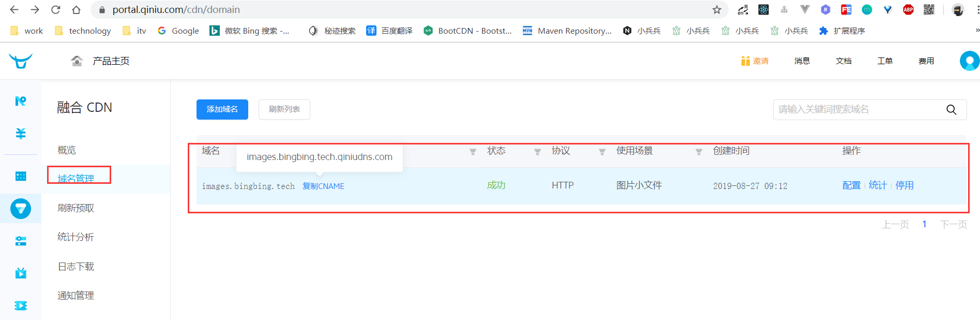Image resolution: width=980 pixels, height=320 pixels.
Task: Open the ninja Chrome profile avatar
Action: click(x=958, y=9)
